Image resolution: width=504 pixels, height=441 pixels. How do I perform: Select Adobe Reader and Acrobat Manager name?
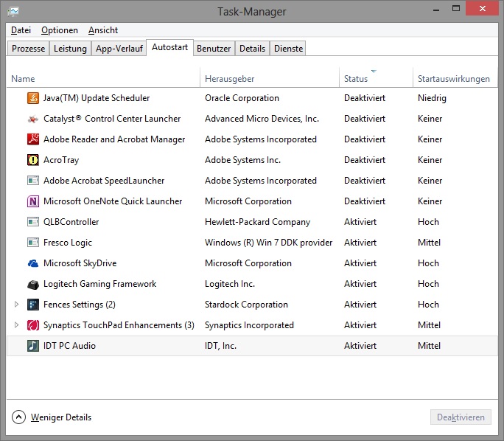coord(114,139)
